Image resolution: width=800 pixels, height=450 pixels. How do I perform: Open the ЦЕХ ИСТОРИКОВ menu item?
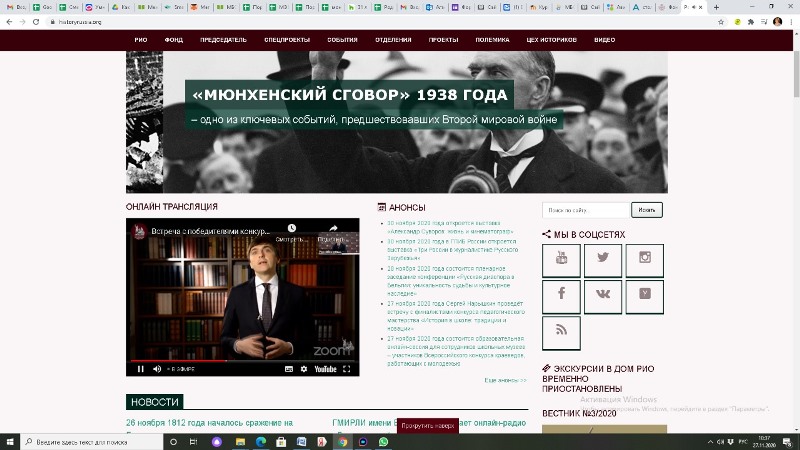coord(548,40)
